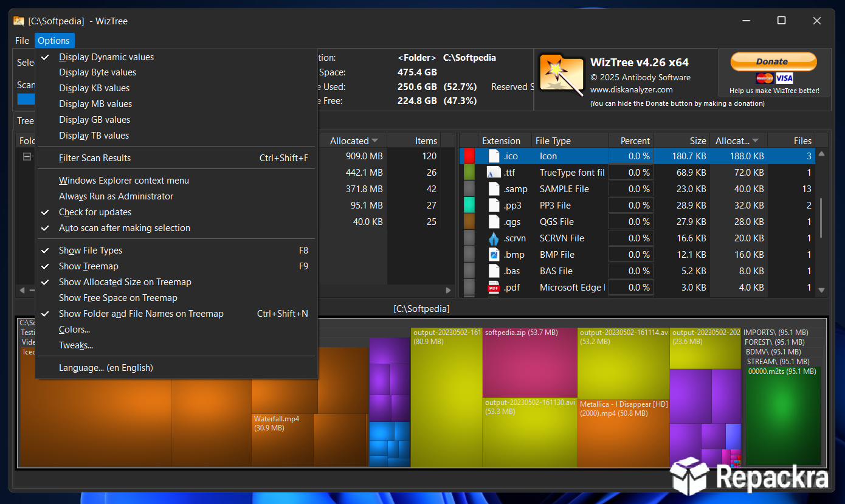Open the Tweaks... dialog

(x=176, y=345)
